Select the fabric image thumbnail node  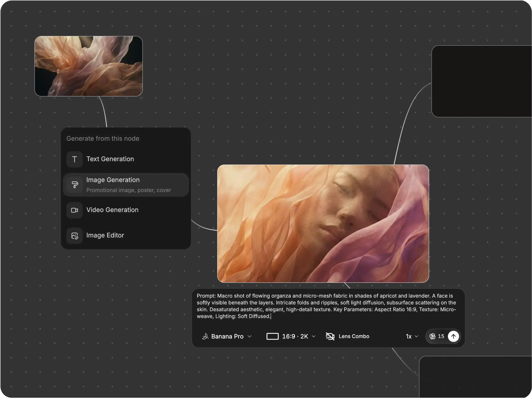coord(88,66)
